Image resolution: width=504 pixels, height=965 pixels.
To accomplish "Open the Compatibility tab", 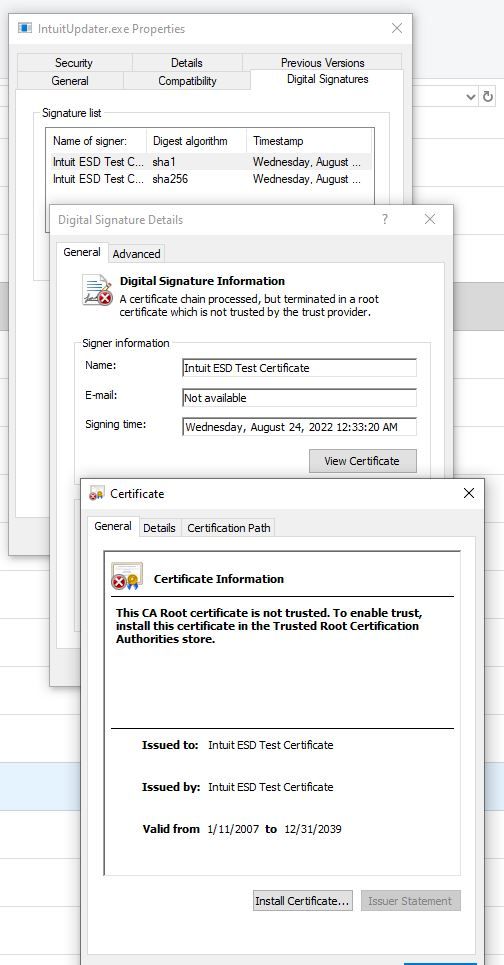I will 187,81.
